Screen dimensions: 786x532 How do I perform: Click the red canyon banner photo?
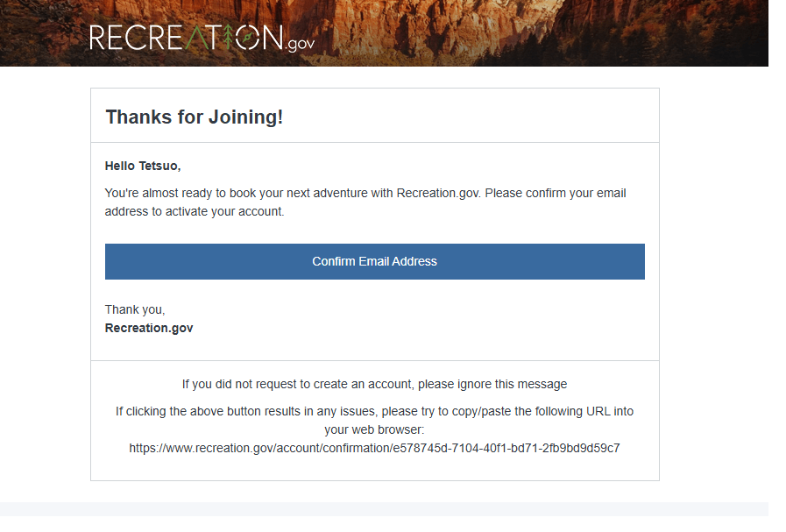point(384,33)
